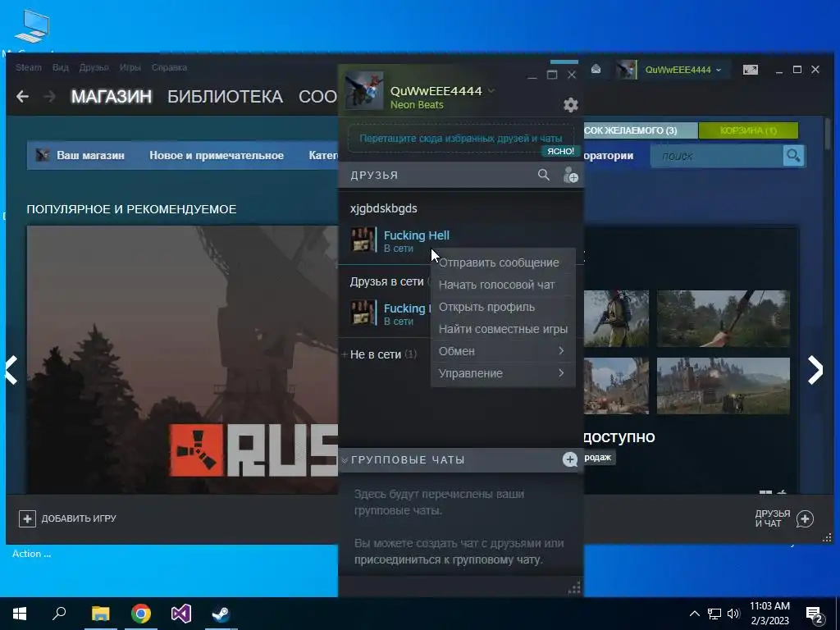Open Windows notification center icon
840x630 pixels.
coord(815,614)
